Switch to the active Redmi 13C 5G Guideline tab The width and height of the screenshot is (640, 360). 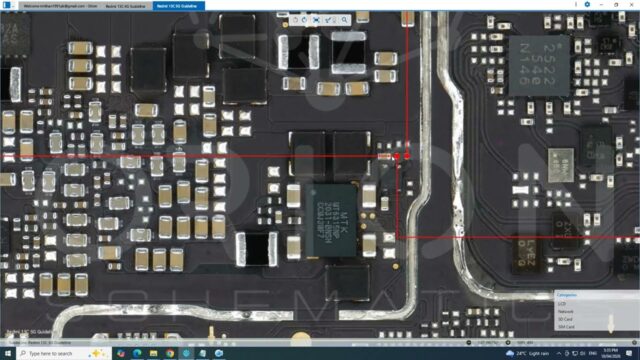coord(178,6)
